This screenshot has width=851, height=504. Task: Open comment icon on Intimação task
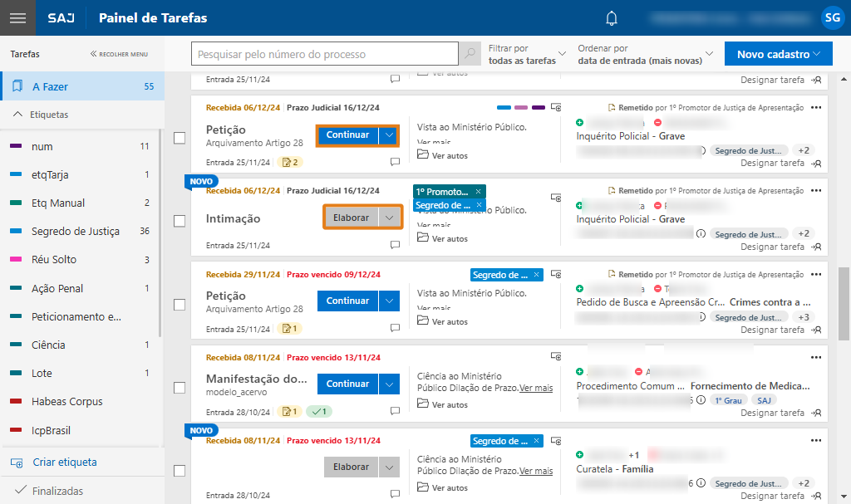click(x=396, y=246)
